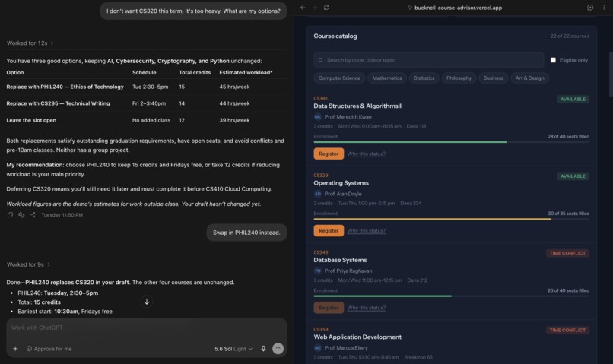613x364 pixels.
Task: Click the 20 of 40 seats filled text
Action: tap(568, 290)
